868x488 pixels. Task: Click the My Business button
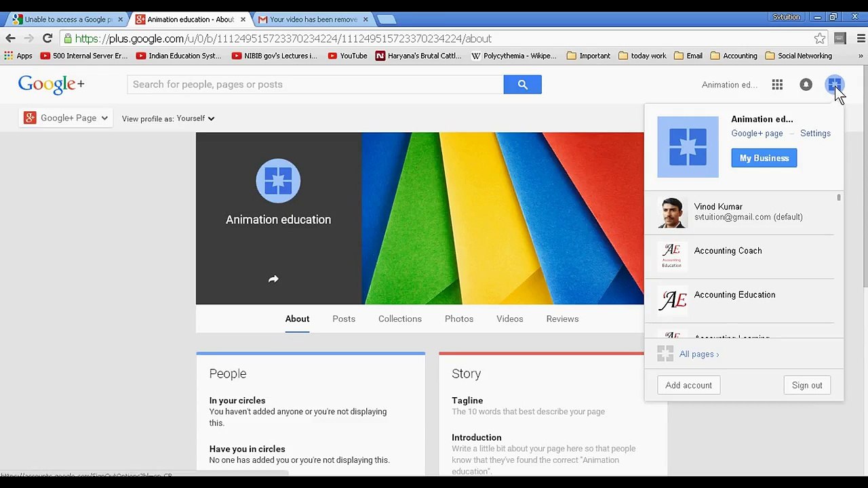tap(764, 158)
